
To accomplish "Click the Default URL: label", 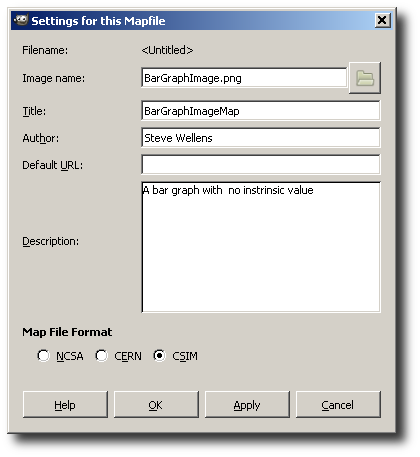I will (52, 165).
